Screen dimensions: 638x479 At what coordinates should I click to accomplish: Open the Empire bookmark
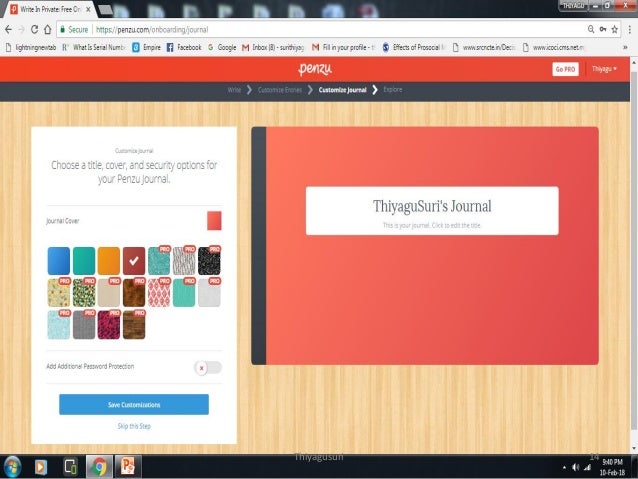146,47
